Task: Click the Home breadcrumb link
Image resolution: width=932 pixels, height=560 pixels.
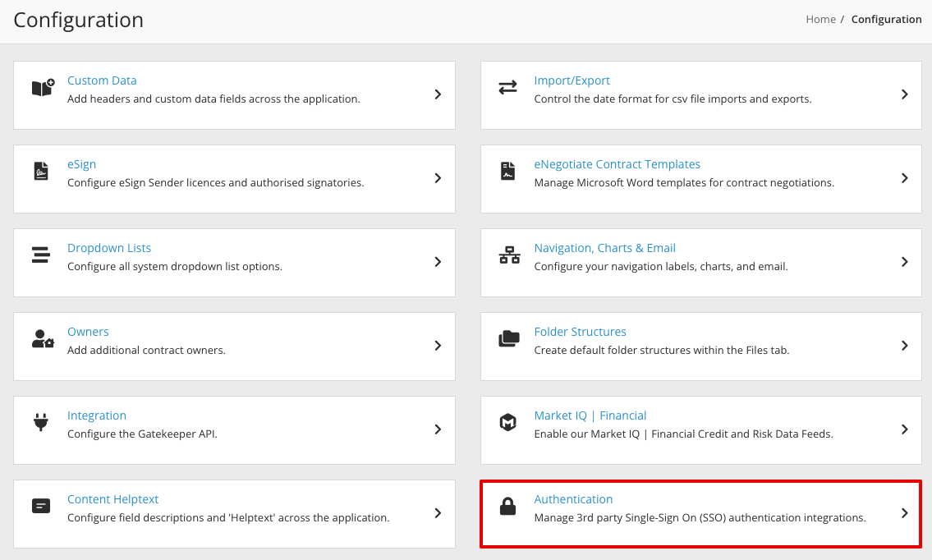Action: pos(820,19)
